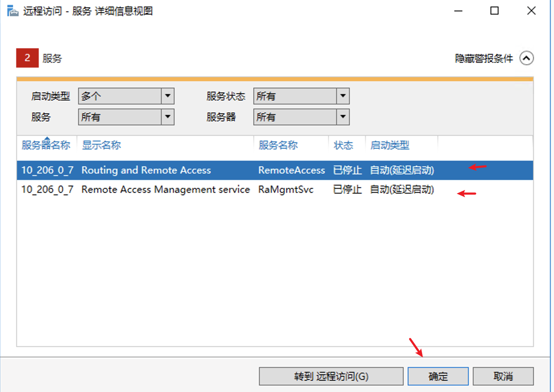Click the remote access app icon in title bar
The height and width of the screenshot is (392, 554).
(x=13, y=11)
